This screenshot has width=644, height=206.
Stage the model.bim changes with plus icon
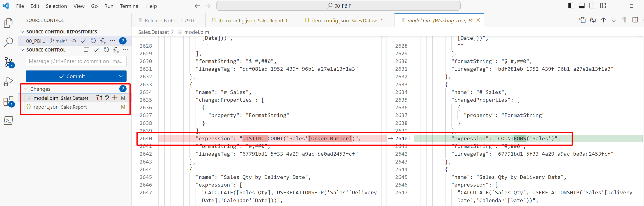(x=115, y=98)
